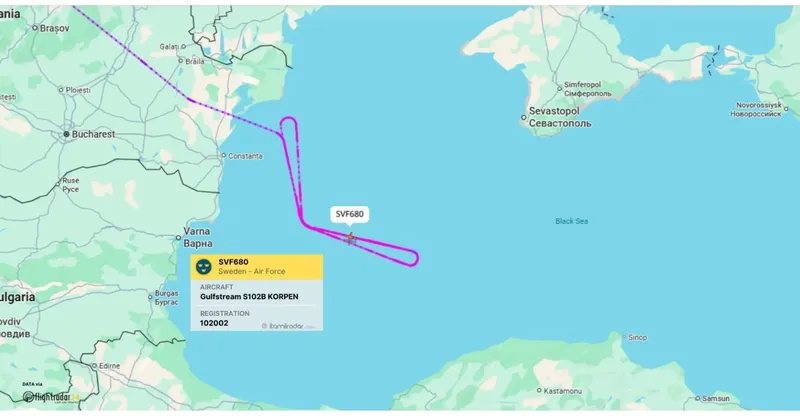Click the Edirne city marker

(94, 365)
